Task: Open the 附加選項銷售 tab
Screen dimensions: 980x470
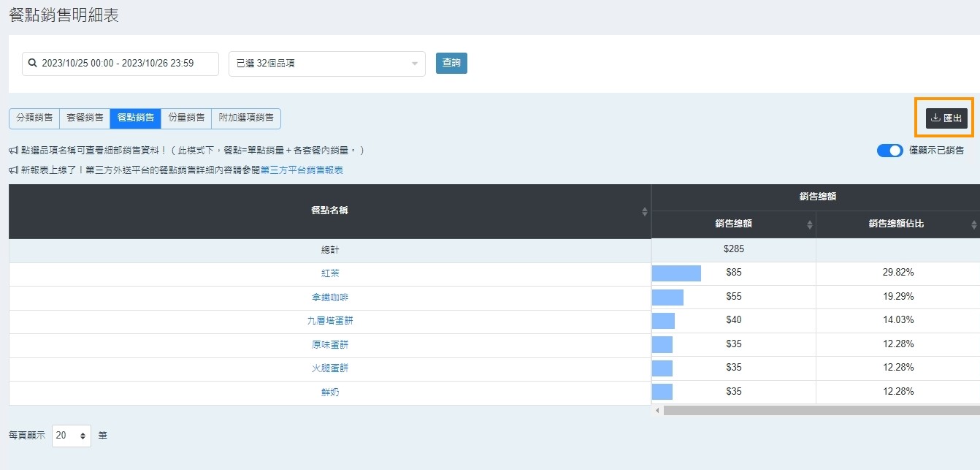Action: click(246, 118)
